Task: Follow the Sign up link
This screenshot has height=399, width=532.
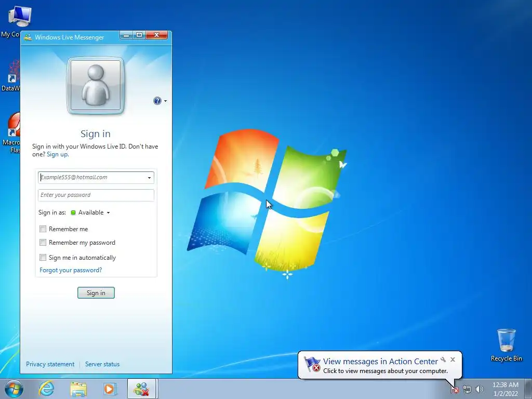Action: [x=58, y=154]
